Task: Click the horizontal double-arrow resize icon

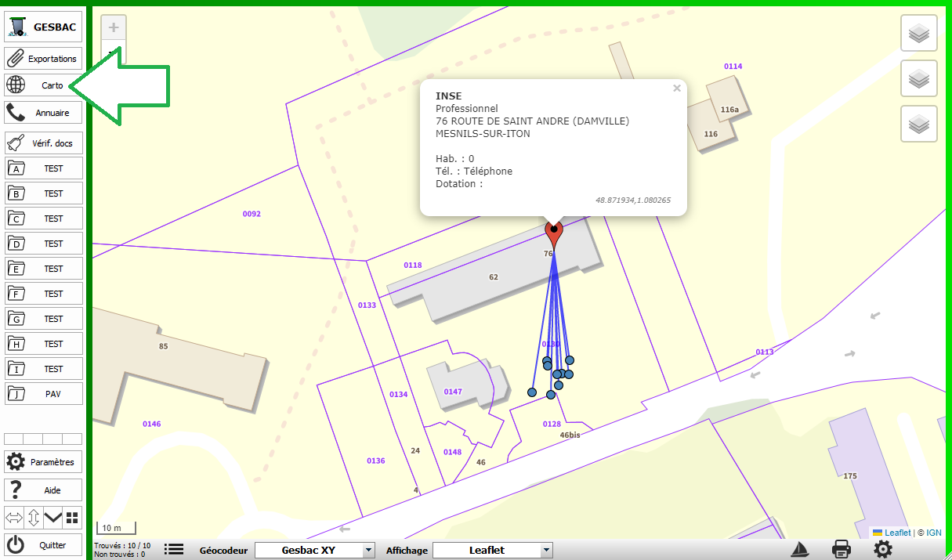Action: point(14,517)
